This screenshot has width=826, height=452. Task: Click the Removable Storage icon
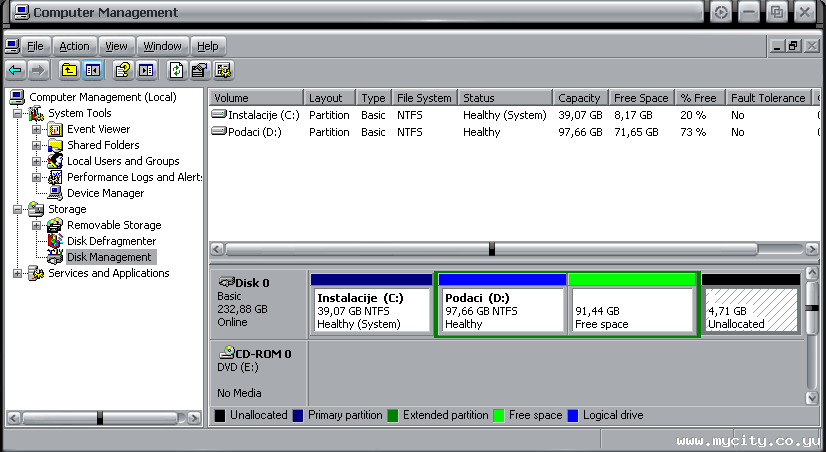point(55,225)
